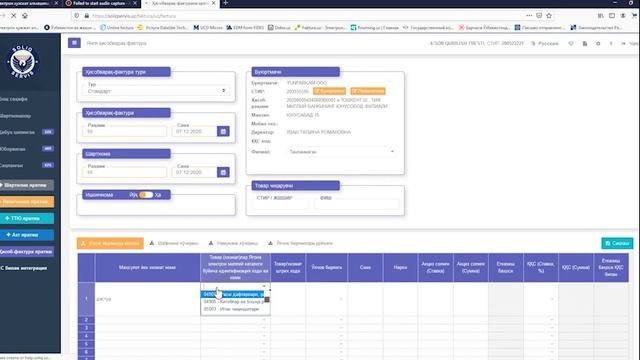
Task: Select the 05003 option in catalog dropdown
Action: [233, 309]
